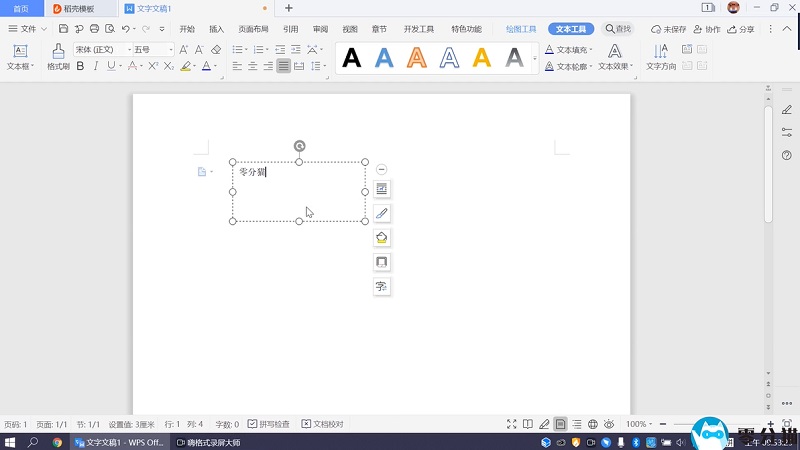Click the 查找 search box

pos(618,29)
